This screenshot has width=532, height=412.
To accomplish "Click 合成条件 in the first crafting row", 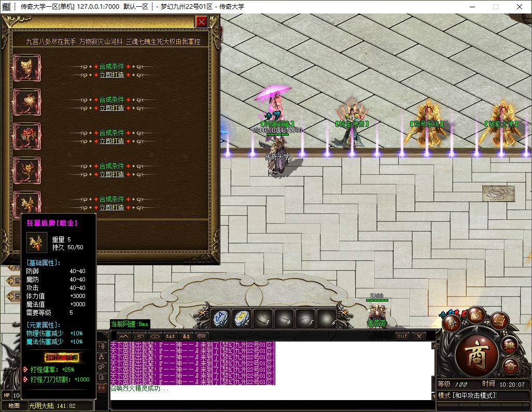I will coord(111,66).
